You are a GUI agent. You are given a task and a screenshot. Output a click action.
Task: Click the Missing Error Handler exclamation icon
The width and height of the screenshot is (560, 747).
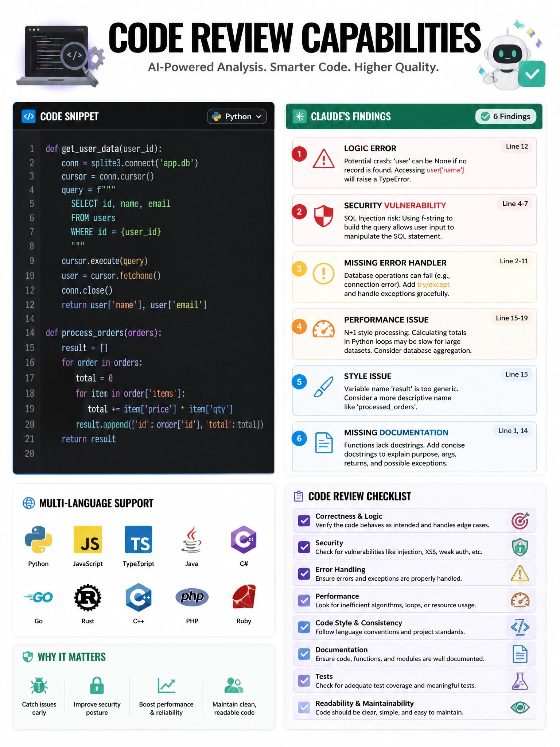(323, 273)
